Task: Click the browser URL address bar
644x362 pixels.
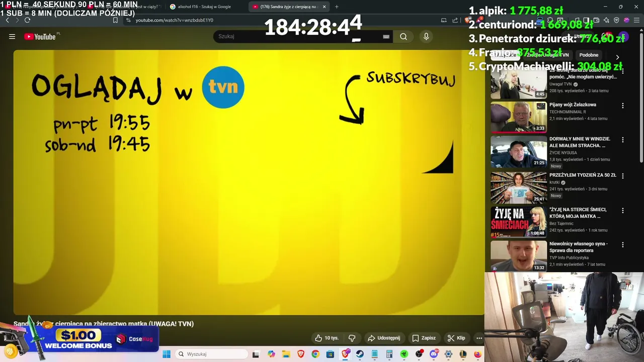Action: (282, 20)
